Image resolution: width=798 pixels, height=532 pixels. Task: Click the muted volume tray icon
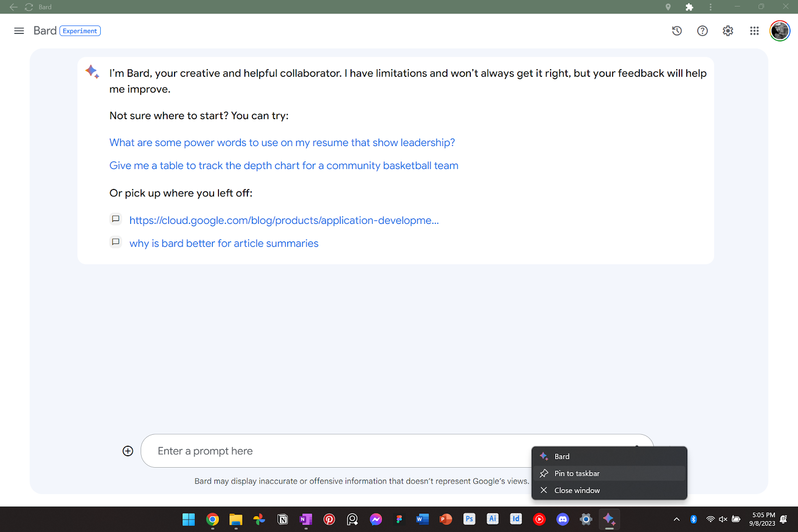pyautogui.click(x=723, y=519)
